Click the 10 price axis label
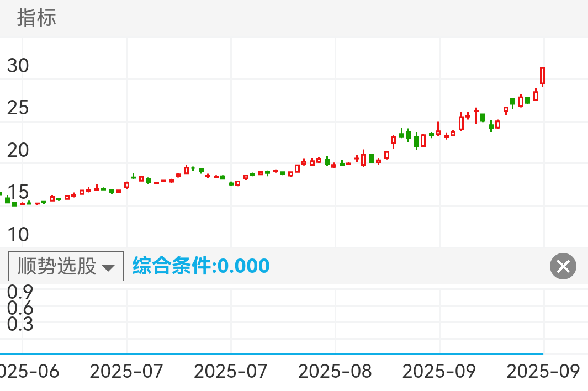This screenshot has width=588, height=391. click(18, 234)
